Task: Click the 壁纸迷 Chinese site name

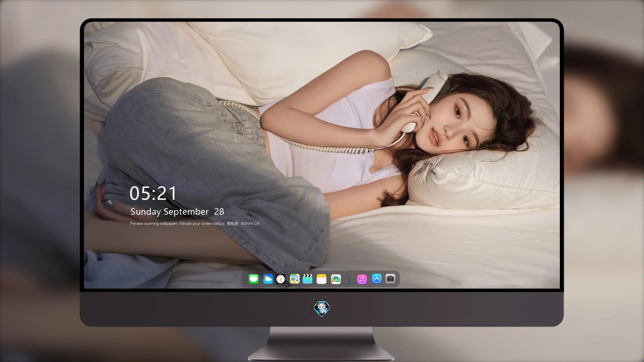Action: tap(232, 223)
